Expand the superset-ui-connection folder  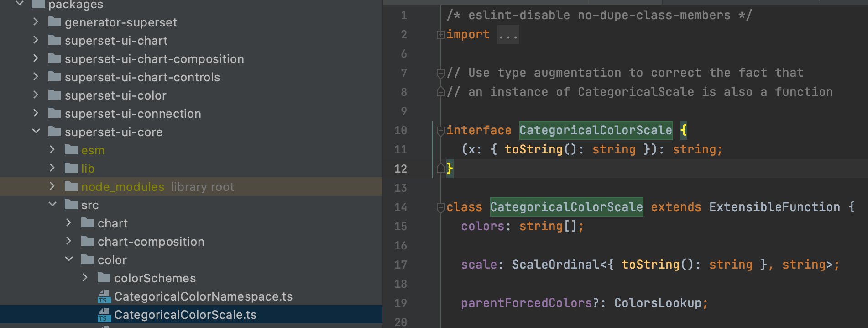(36, 113)
